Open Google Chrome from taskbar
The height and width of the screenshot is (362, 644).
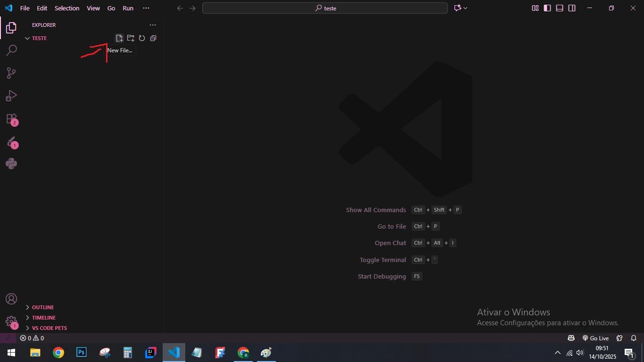pyautogui.click(x=58, y=353)
